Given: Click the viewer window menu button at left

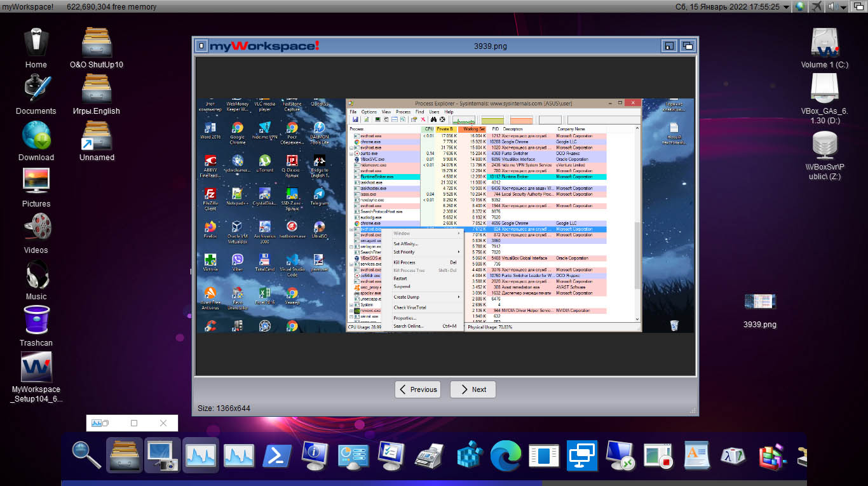Looking at the screenshot, I should coord(201,46).
